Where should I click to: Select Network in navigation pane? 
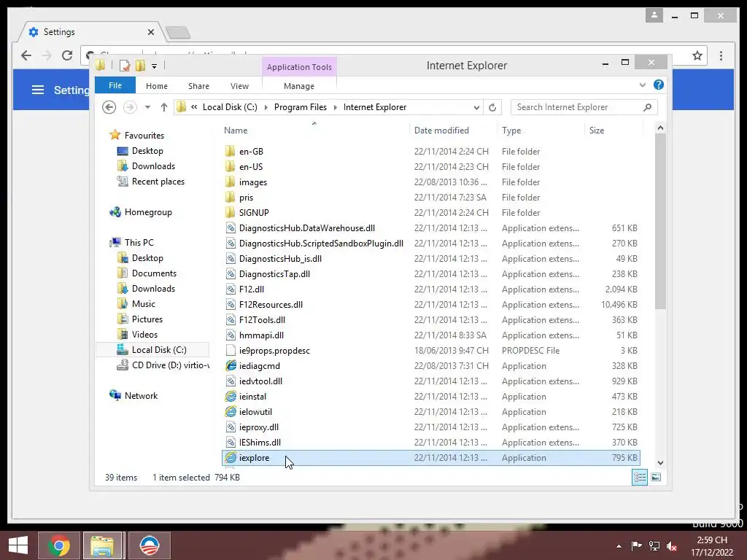(141, 396)
